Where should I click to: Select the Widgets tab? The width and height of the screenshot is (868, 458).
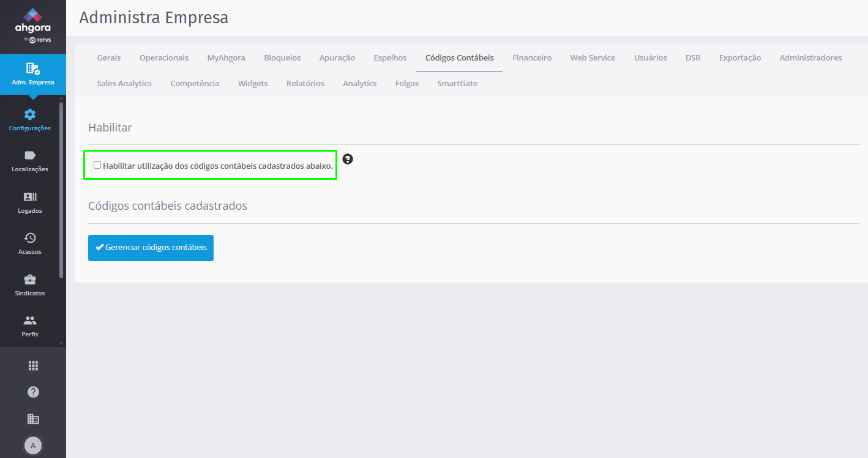click(x=253, y=84)
